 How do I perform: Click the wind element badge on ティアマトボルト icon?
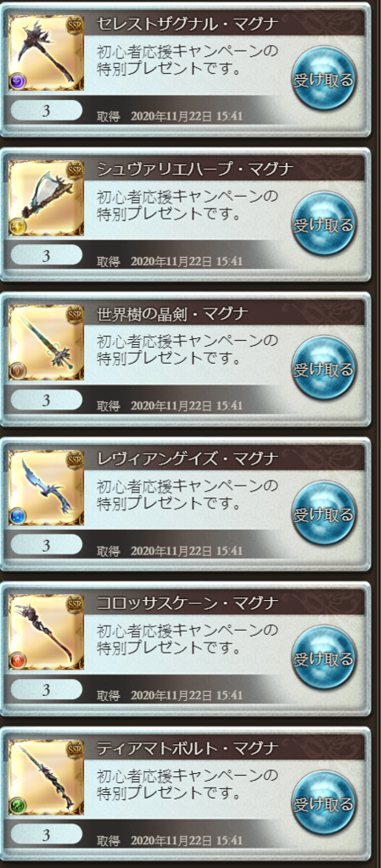(18, 805)
